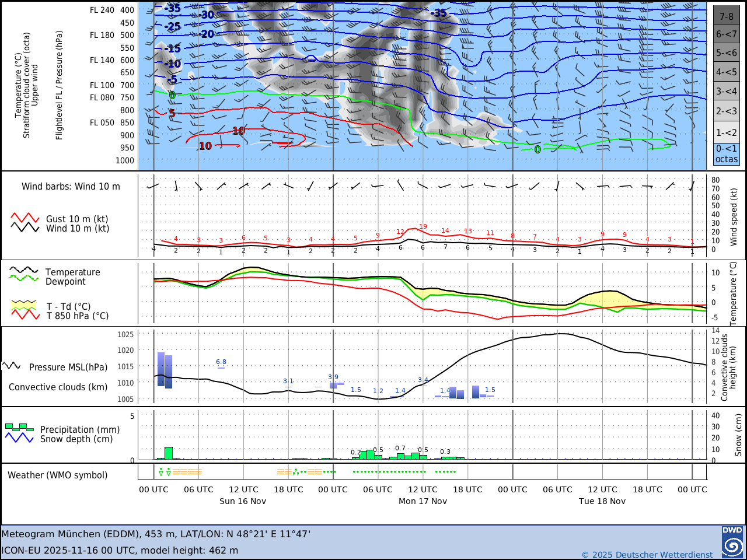The height and width of the screenshot is (560, 747).
Task: Click the FL 240 flight level label
Action: (x=102, y=10)
